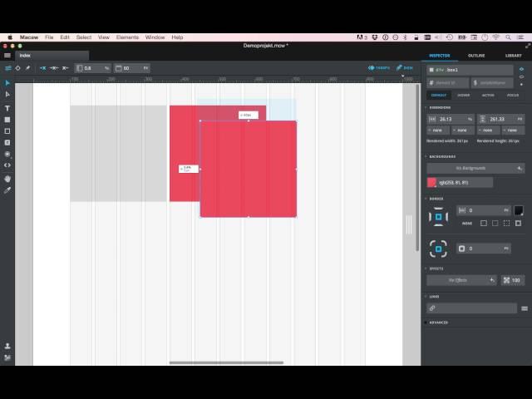Click the horizontal canvas scrollbar
Image resolution: width=532 pixels, height=399 pixels.
pos(226,362)
